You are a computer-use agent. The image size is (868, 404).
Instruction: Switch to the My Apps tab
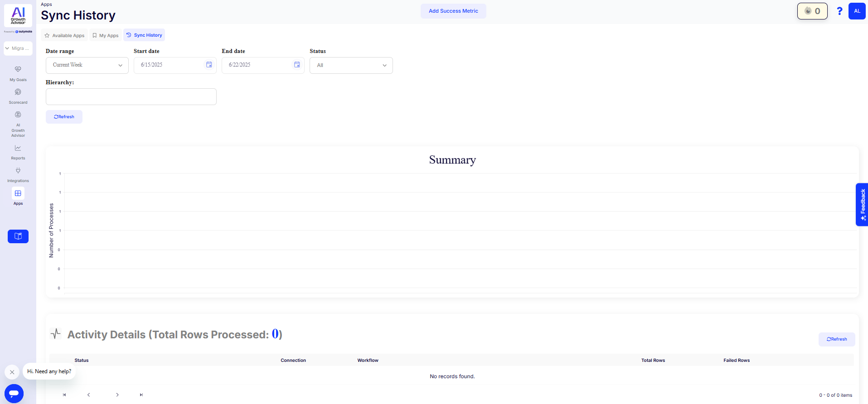[x=106, y=35]
